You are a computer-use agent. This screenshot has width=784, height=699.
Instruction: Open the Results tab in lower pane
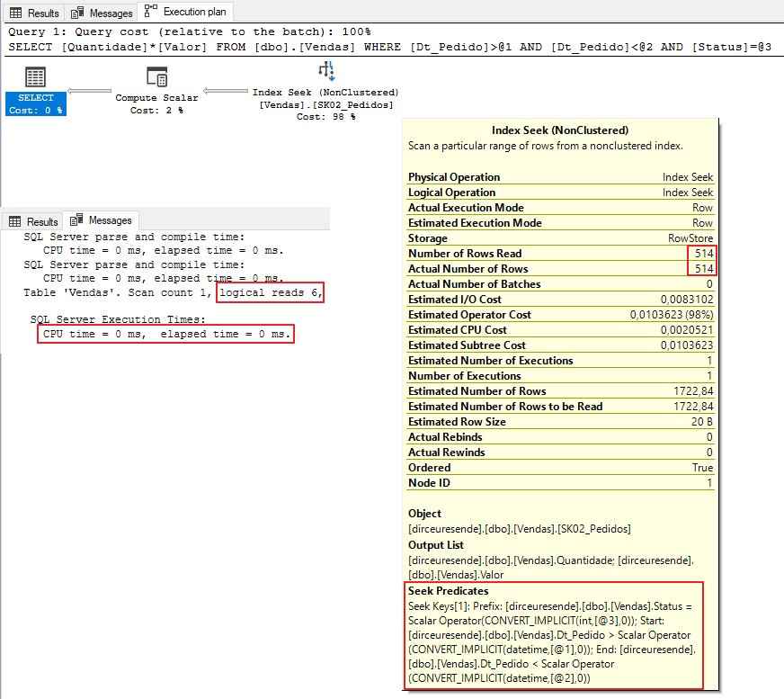pyautogui.click(x=34, y=221)
